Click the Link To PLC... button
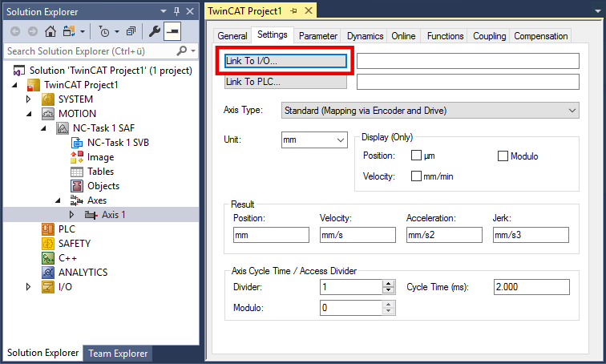Image resolution: width=606 pixels, height=364 pixels. (x=285, y=82)
